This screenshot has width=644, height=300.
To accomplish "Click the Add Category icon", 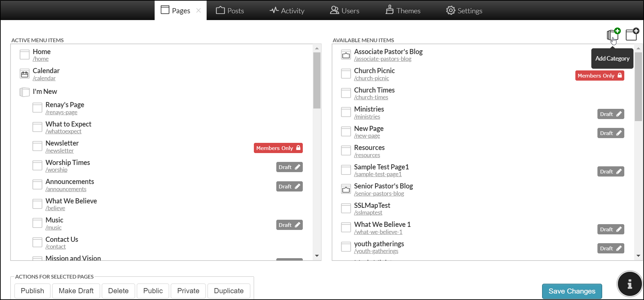I will pyautogui.click(x=613, y=35).
